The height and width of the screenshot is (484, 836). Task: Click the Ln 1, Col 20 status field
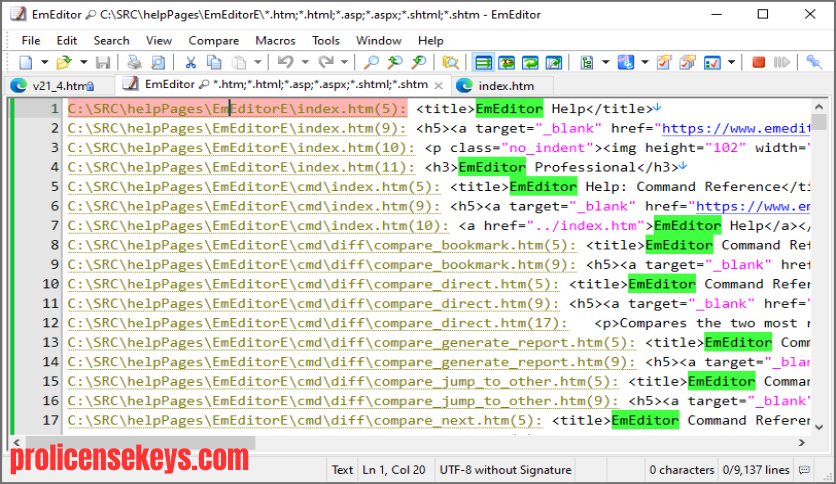pos(393,470)
